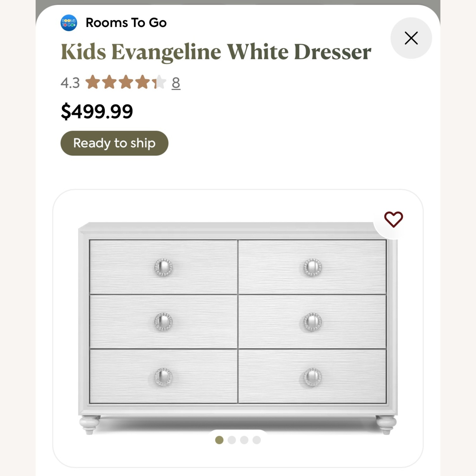Tap the $499.99 price label
Screen dimensions: 476x476
[x=97, y=112]
